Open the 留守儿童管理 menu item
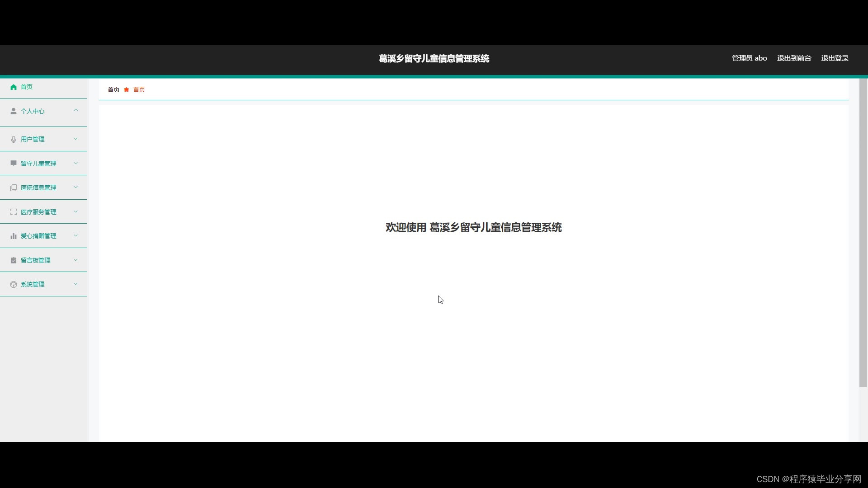 38,164
